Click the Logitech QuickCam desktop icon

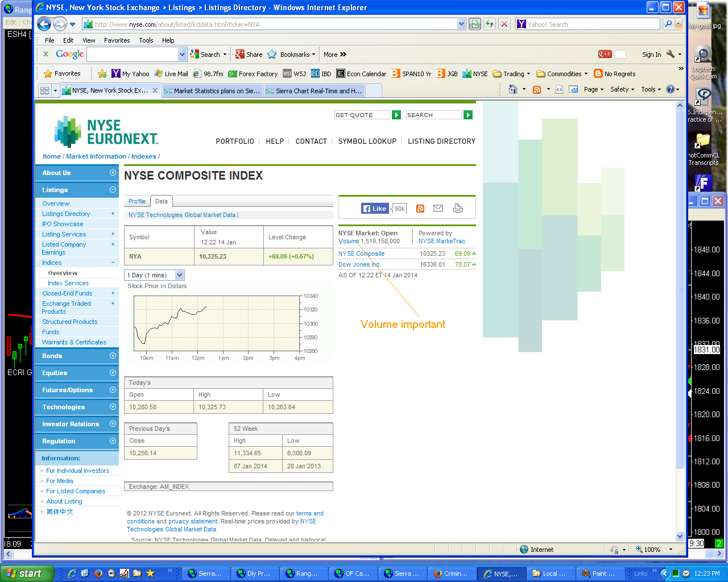point(704,64)
